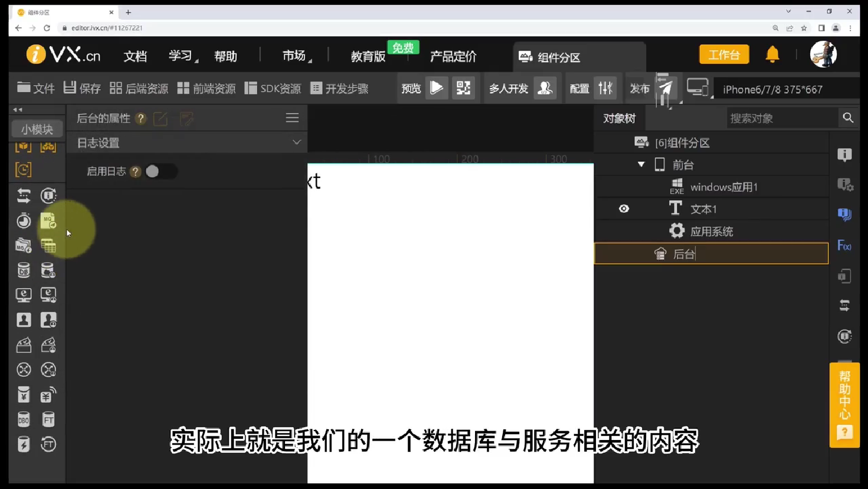Select the database with user badge icon
This screenshot has width=868, height=489.
click(48, 270)
